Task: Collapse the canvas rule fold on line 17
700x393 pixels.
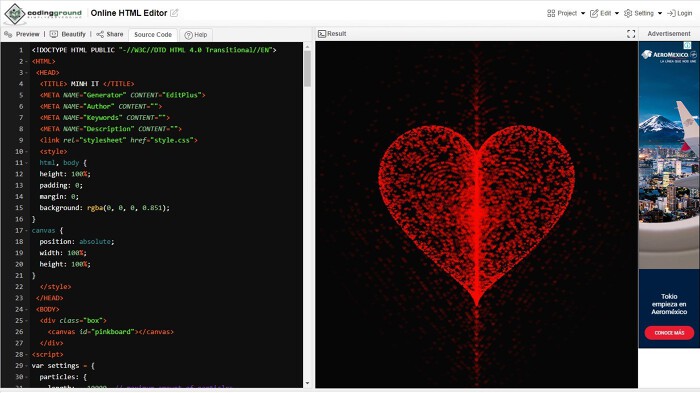Action: (x=26, y=230)
